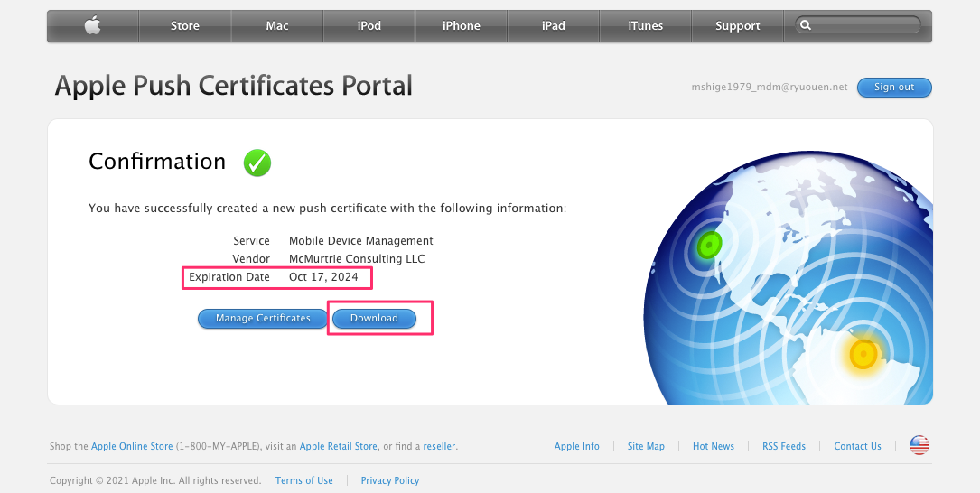Open the Hot News footer link
Image resolution: width=980 pixels, height=493 pixels.
coord(714,446)
